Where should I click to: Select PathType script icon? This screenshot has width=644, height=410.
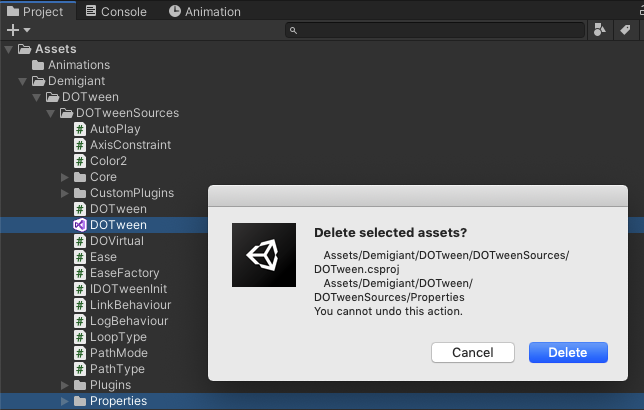pyautogui.click(x=80, y=369)
